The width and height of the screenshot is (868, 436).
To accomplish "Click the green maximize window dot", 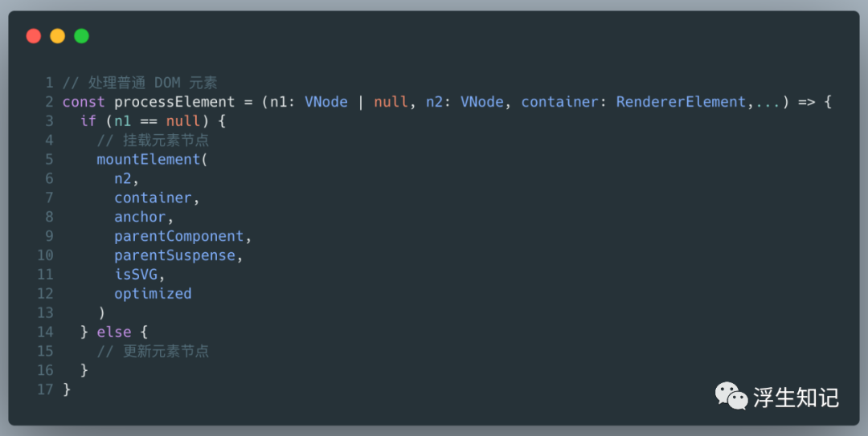I will click(81, 36).
